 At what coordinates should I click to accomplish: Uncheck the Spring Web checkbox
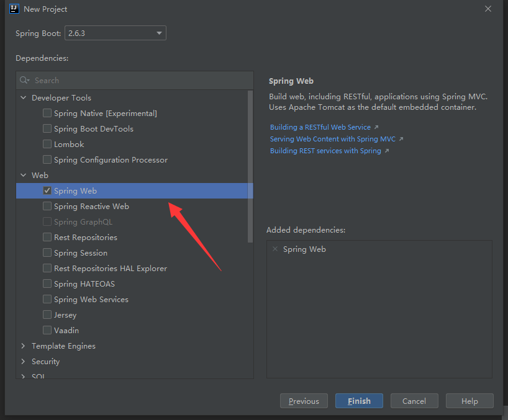(47, 190)
